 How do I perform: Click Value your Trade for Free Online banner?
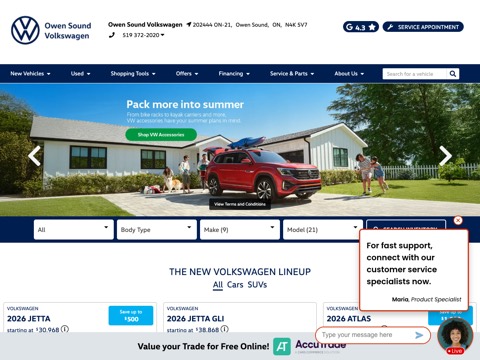203,347
